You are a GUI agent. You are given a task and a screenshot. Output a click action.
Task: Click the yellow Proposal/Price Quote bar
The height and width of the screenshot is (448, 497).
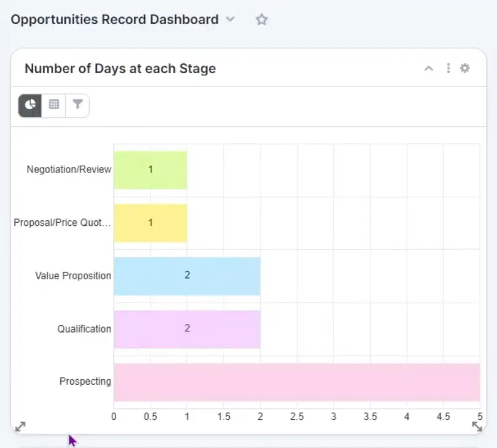(151, 223)
